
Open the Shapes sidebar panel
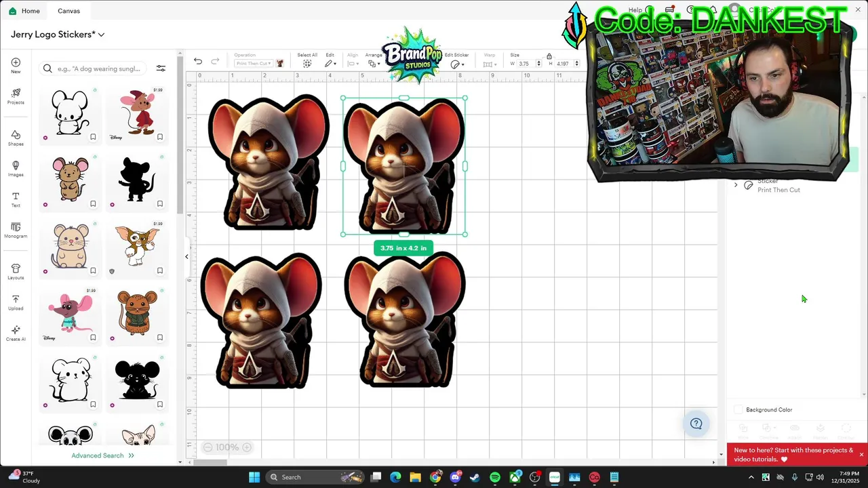coord(16,138)
